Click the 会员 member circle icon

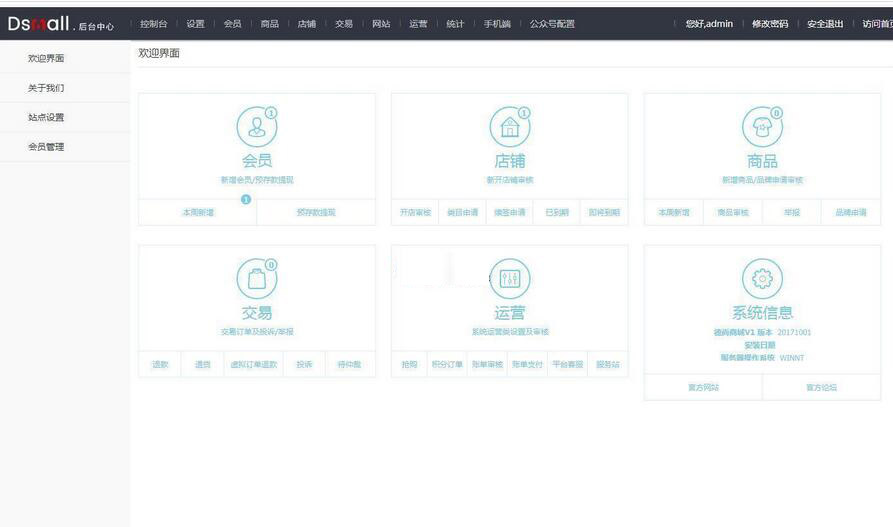(257, 126)
